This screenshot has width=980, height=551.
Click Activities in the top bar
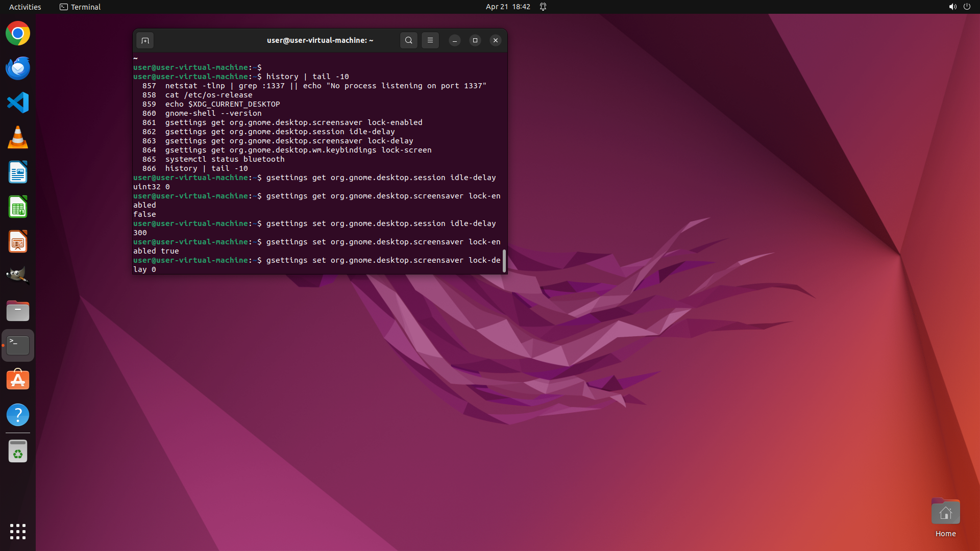[25, 7]
